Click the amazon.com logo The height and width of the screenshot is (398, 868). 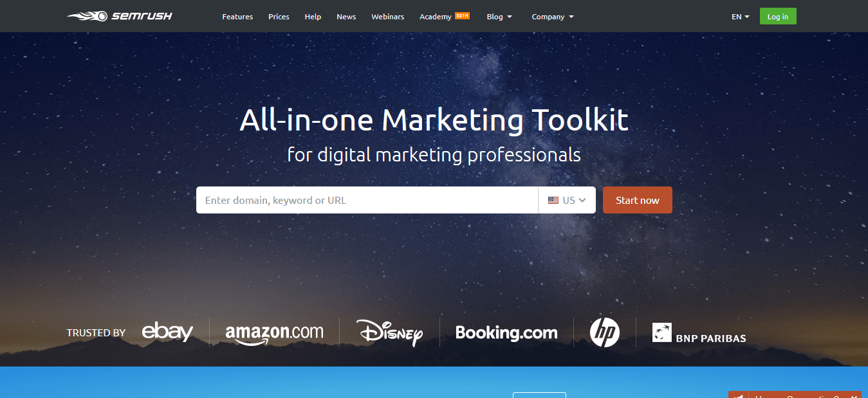click(x=274, y=333)
